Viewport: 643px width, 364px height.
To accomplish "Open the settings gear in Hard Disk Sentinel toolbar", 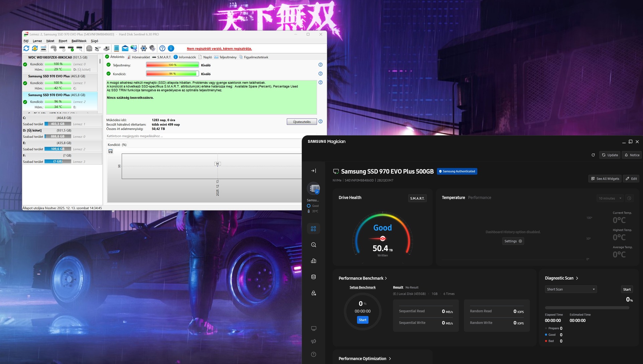I will (x=144, y=48).
